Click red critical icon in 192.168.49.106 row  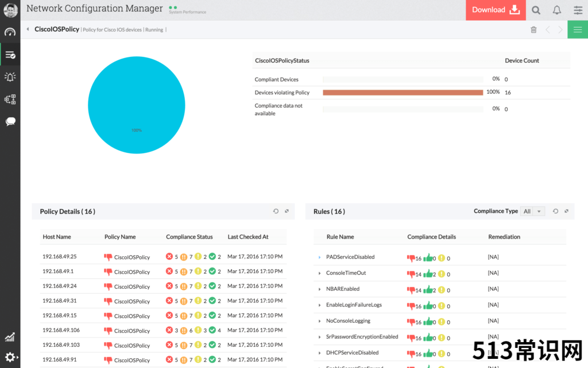(x=169, y=330)
